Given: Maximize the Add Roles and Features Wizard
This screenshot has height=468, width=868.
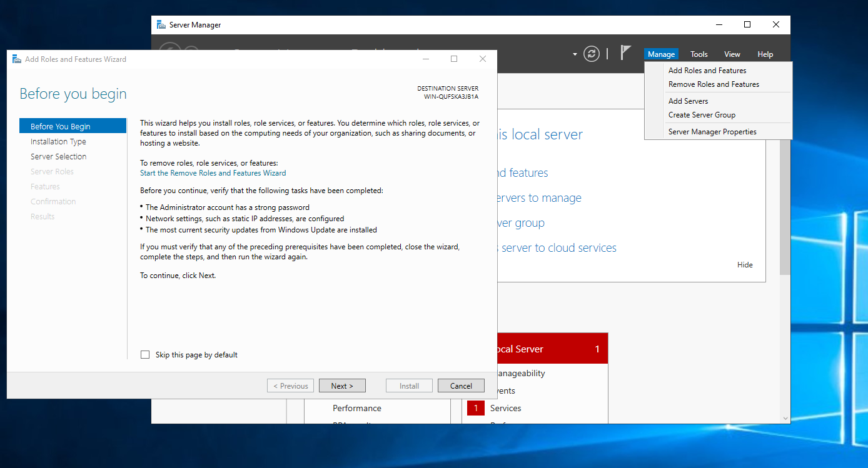Looking at the screenshot, I should point(454,59).
